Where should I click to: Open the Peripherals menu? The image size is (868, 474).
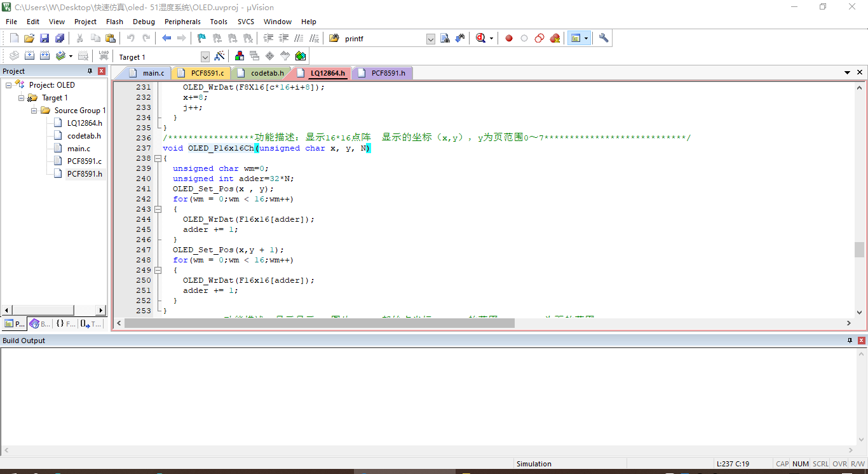[182, 22]
